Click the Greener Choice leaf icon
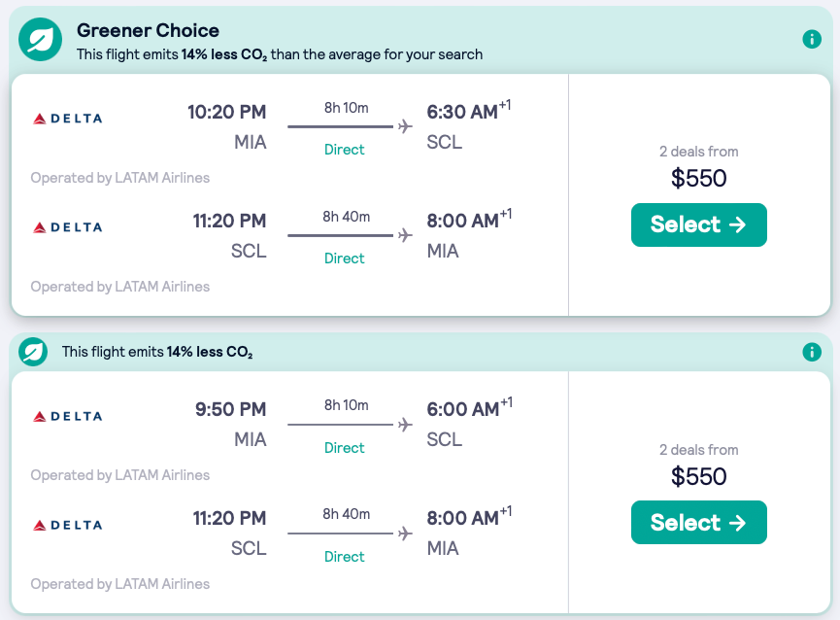This screenshot has height=620, width=840. coord(41,40)
